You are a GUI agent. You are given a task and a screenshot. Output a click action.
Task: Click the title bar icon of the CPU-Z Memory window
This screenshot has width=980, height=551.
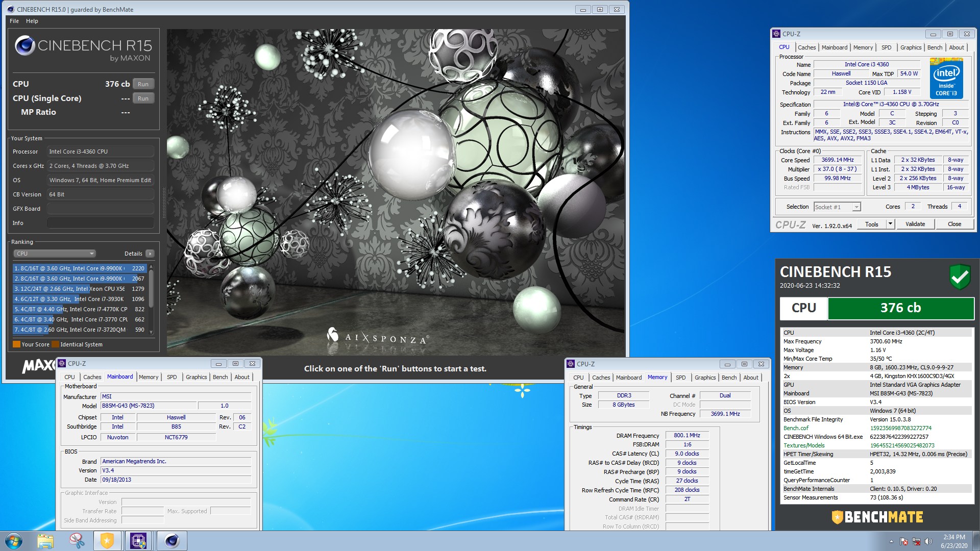pos(571,364)
